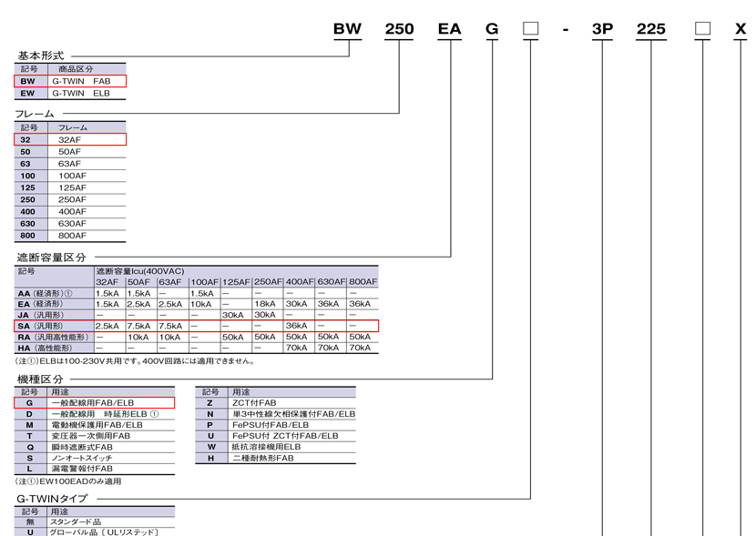
Task: Click the 'EA' code in the model number header
Action: pos(449,29)
